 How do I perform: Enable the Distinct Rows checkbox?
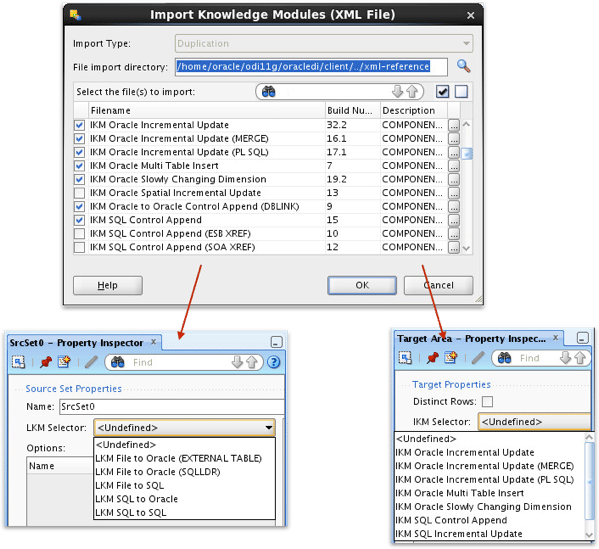(487, 402)
